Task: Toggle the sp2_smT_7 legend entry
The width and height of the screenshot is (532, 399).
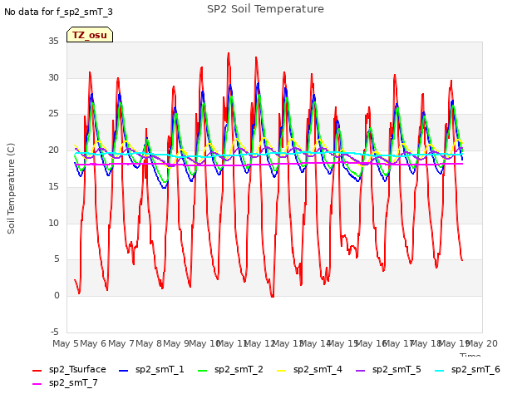Action: coord(65,383)
